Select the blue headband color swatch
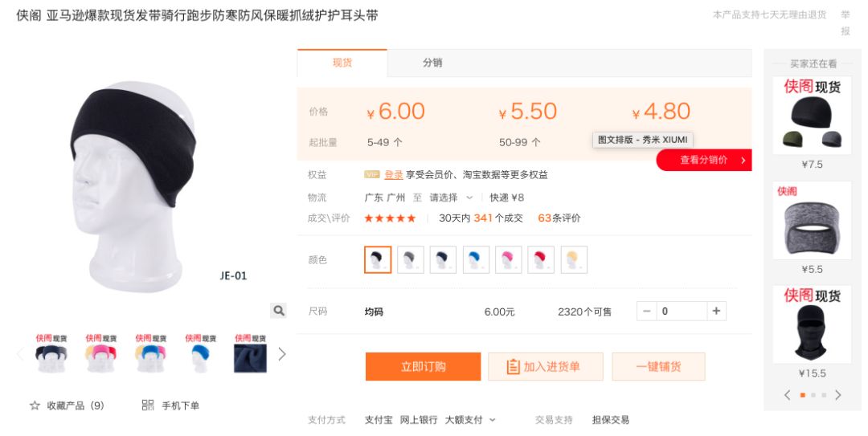868x436 pixels. (x=476, y=259)
